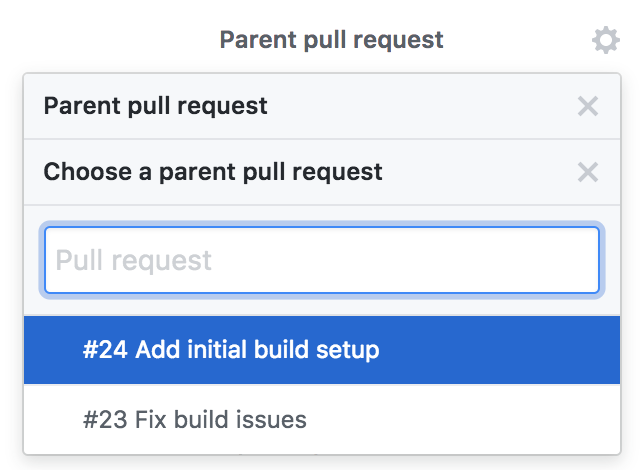Click inside the Pull request filter box
Image resolution: width=640 pixels, height=470 pixels.
pyautogui.click(x=321, y=260)
